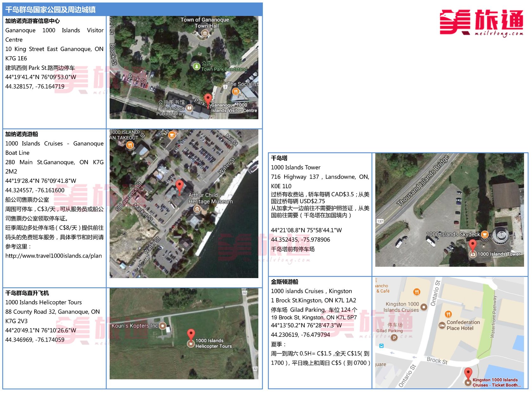Select the green Town Park Bandstand marker
Viewport: 532px width, 393px height.
coord(197,66)
